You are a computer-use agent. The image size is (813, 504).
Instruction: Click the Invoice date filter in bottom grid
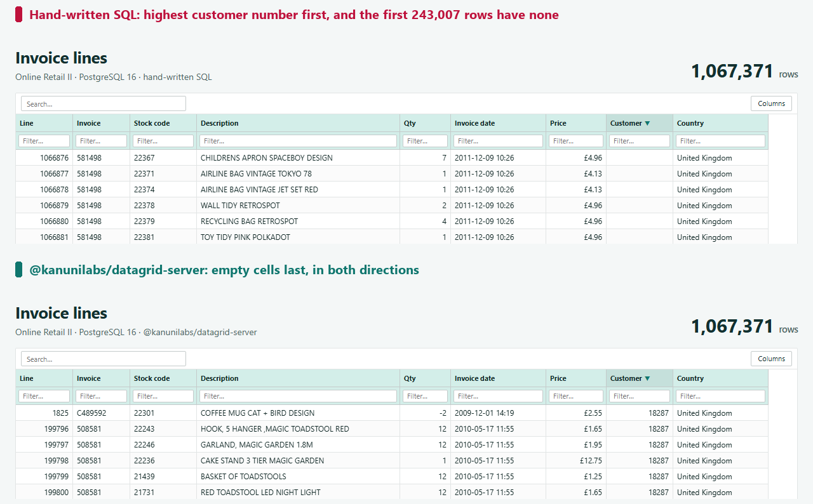[499, 396]
